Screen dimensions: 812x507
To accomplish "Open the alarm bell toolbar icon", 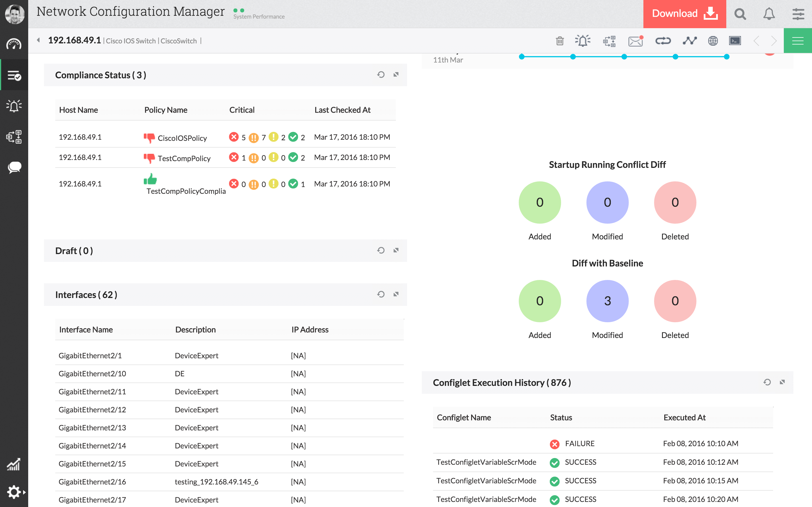I will point(583,41).
